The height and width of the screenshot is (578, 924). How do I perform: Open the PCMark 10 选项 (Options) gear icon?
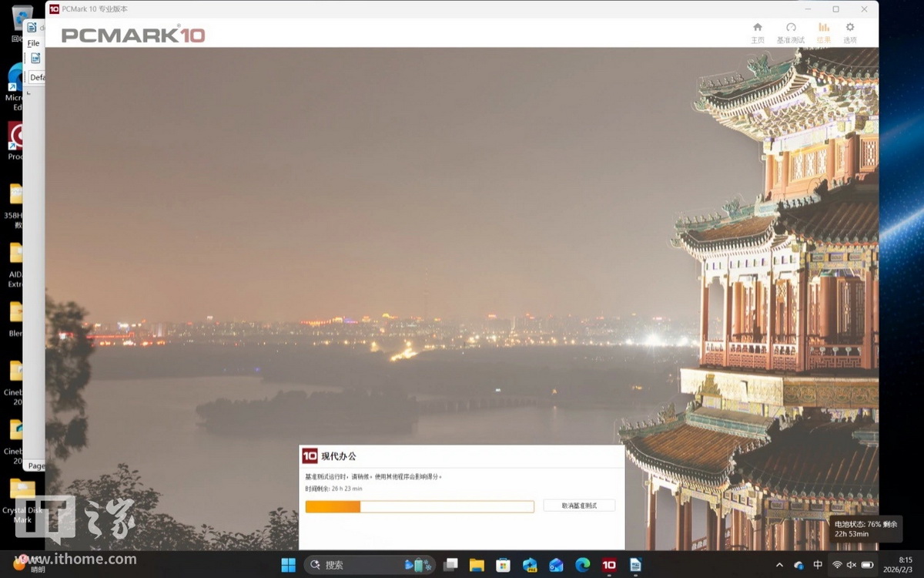pyautogui.click(x=849, y=32)
